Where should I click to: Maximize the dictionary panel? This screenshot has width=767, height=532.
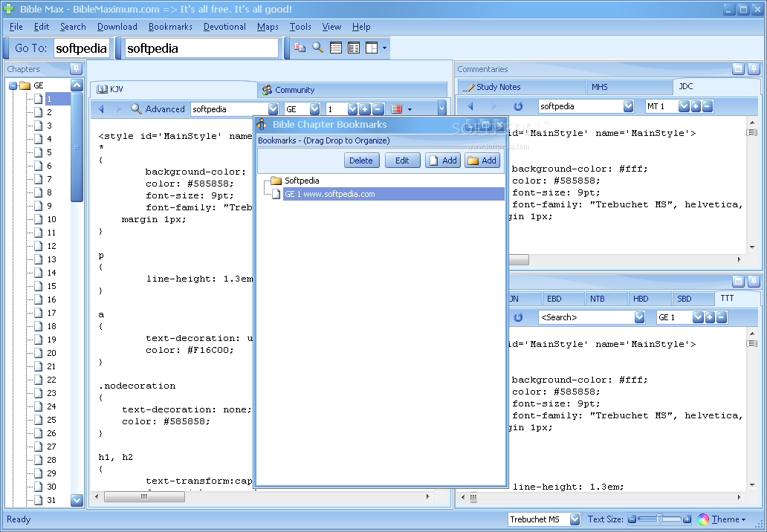738,281
